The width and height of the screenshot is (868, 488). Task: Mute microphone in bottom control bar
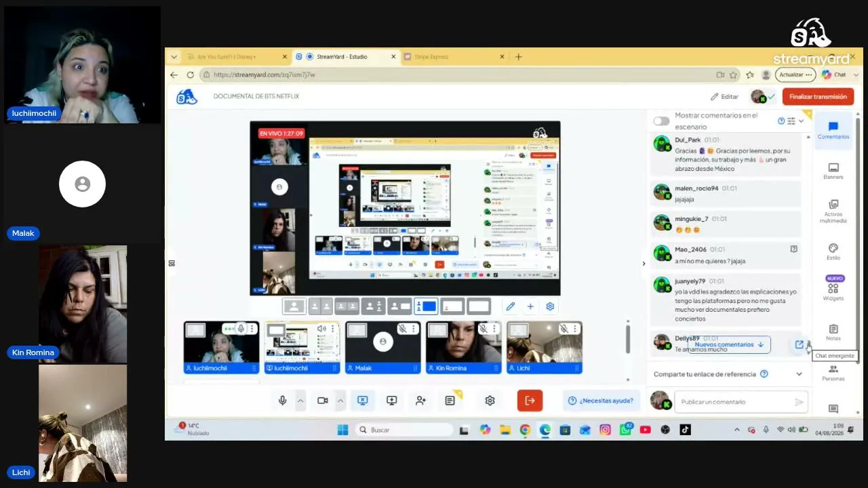pos(283,401)
